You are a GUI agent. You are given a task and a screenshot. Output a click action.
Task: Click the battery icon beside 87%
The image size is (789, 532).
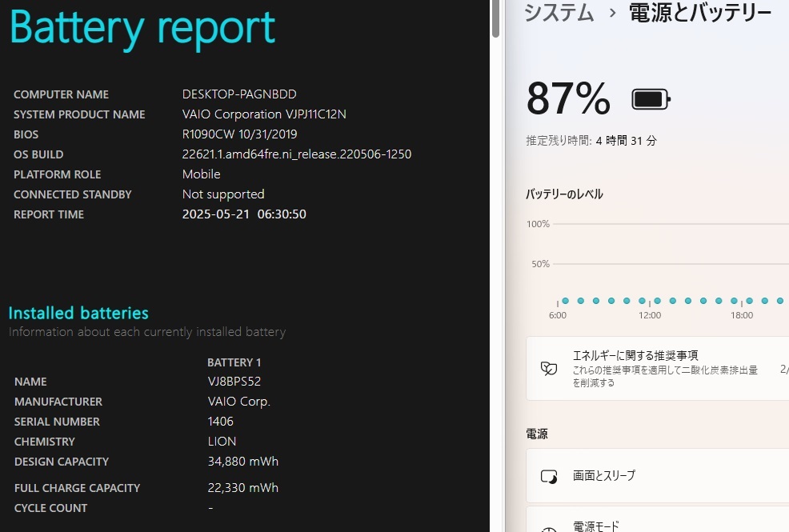coord(651,99)
